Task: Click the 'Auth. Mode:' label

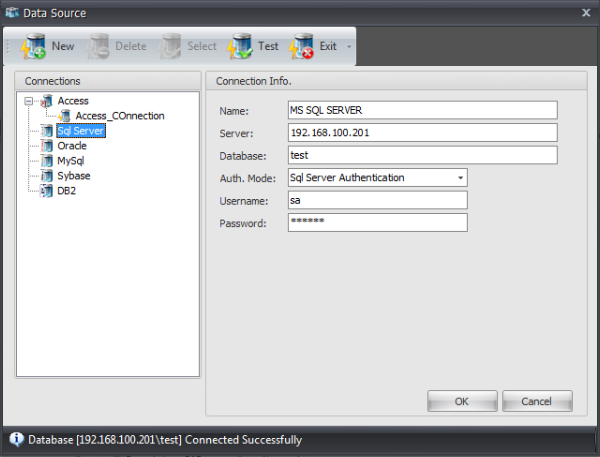Action: point(248,178)
